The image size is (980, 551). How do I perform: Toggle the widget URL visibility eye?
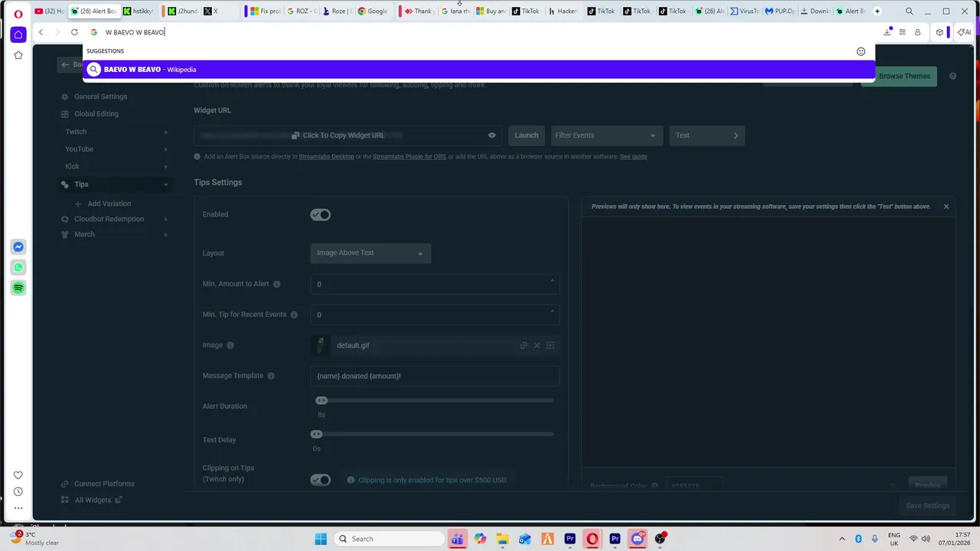point(492,135)
